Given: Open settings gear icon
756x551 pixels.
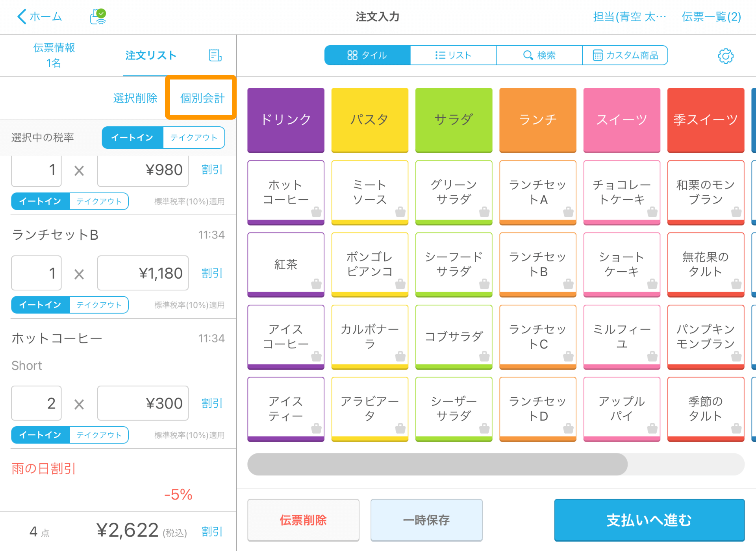Looking at the screenshot, I should (x=725, y=55).
